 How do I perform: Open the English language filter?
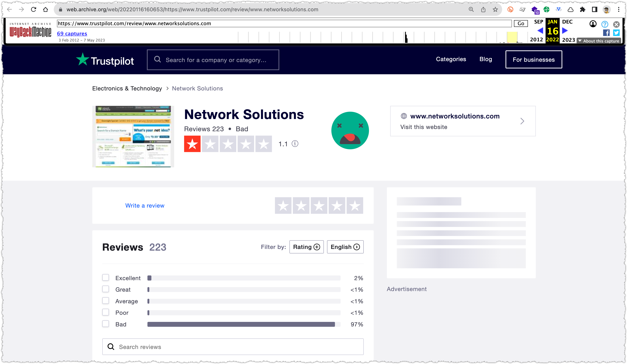click(345, 247)
